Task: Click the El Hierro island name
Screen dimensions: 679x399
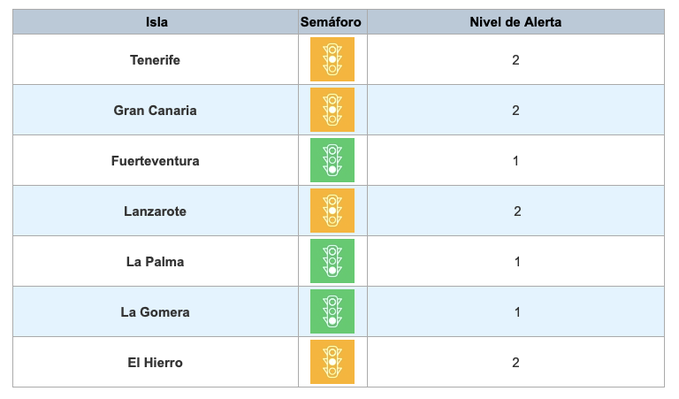Action: 155,363
